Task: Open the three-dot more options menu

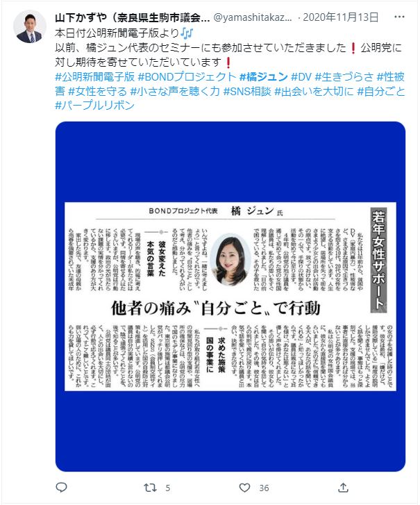Action: click(x=399, y=17)
